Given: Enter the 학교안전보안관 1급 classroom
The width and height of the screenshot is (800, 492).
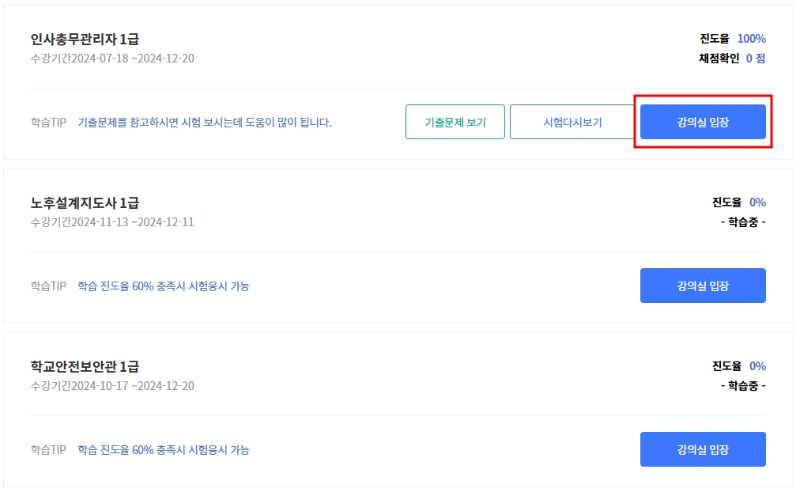Looking at the screenshot, I should (x=702, y=449).
